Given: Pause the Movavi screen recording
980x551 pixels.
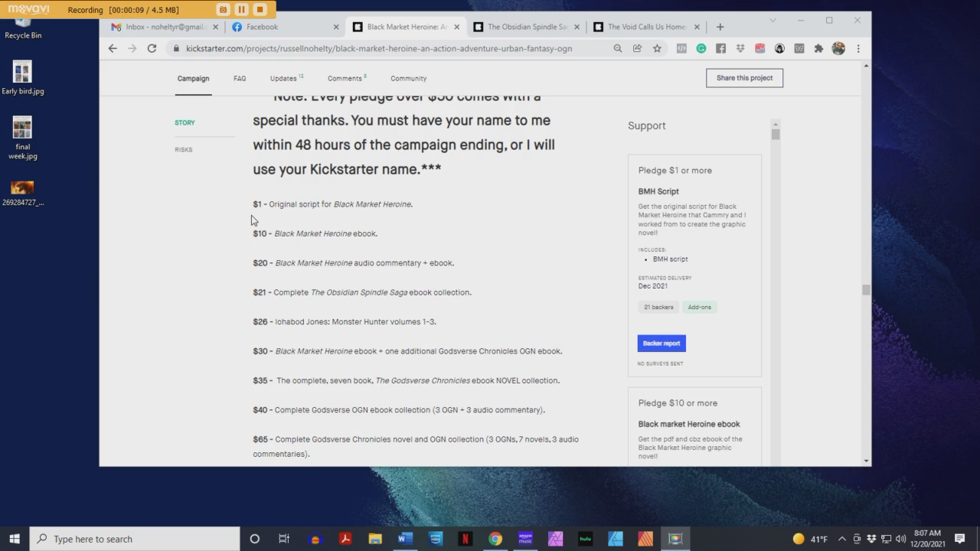Looking at the screenshot, I should (x=241, y=10).
